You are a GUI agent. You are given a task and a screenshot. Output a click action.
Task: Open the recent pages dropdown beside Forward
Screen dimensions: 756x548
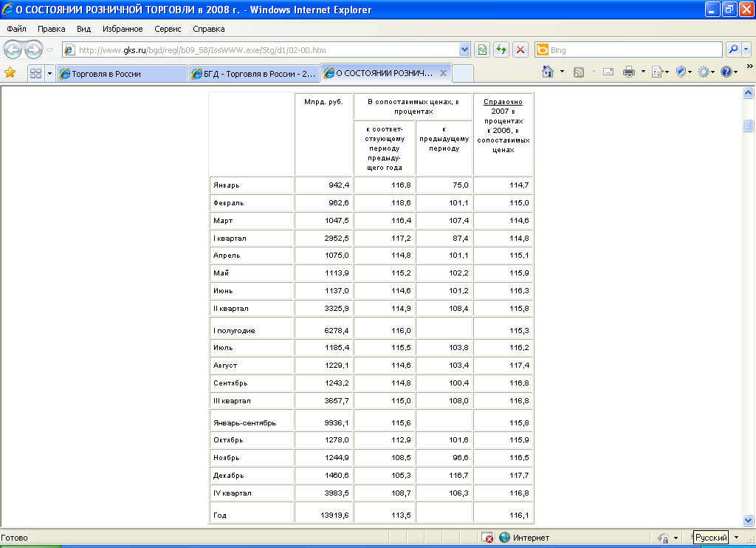point(49,50)
